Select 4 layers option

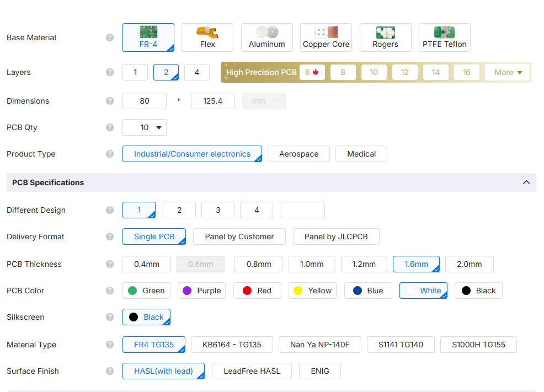(x=197, y=72)
